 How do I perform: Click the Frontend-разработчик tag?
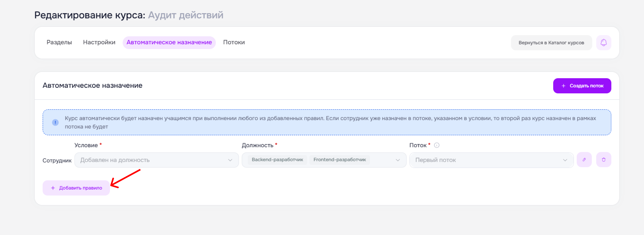pyautogui.click(x=340, y=160)
